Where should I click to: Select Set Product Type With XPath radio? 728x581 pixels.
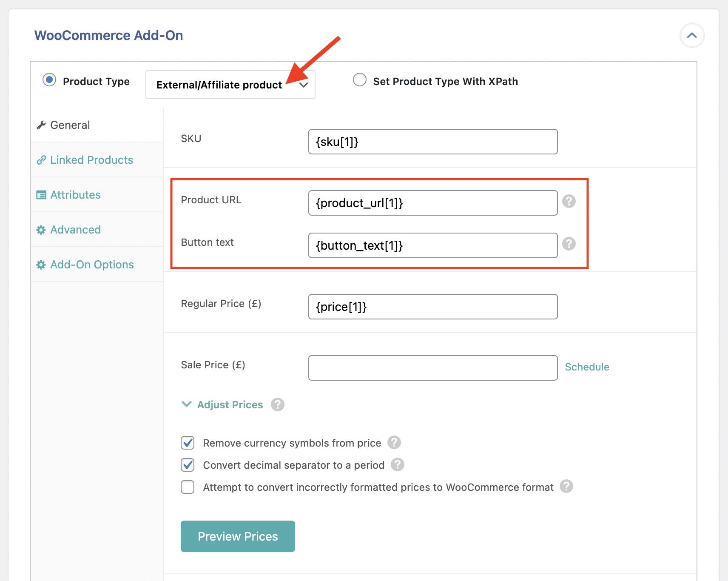coord(360,80)
